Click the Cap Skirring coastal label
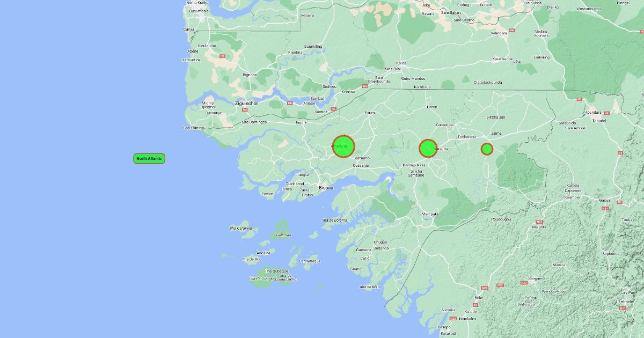 194,128
